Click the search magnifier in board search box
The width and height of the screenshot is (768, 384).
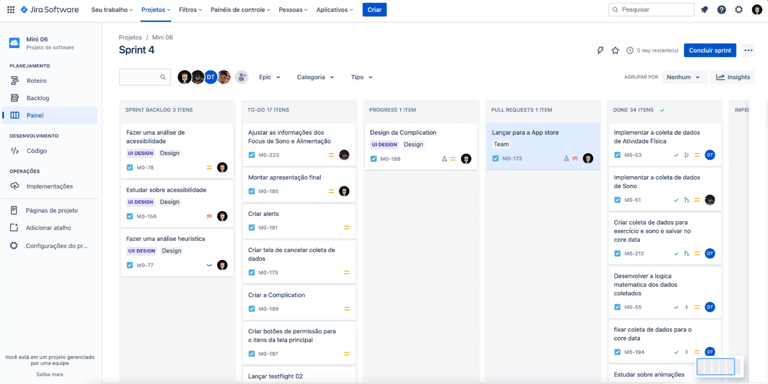(163, 77)
